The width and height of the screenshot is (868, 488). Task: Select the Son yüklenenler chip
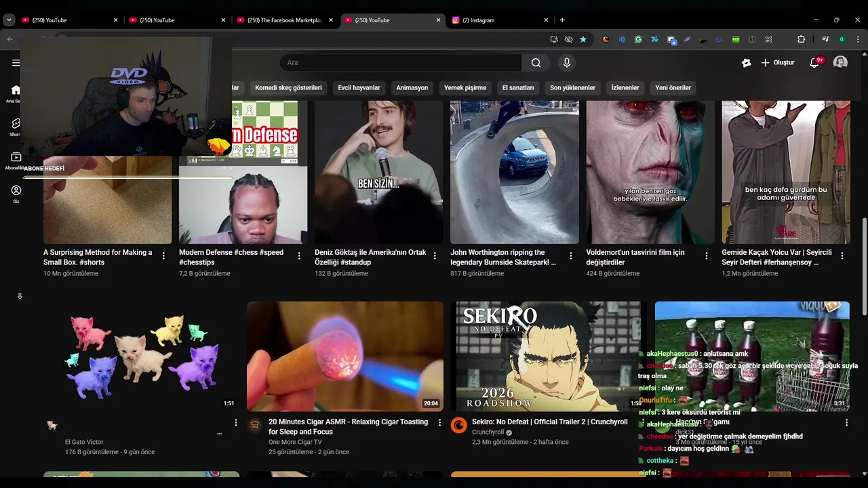coord(572,87)
